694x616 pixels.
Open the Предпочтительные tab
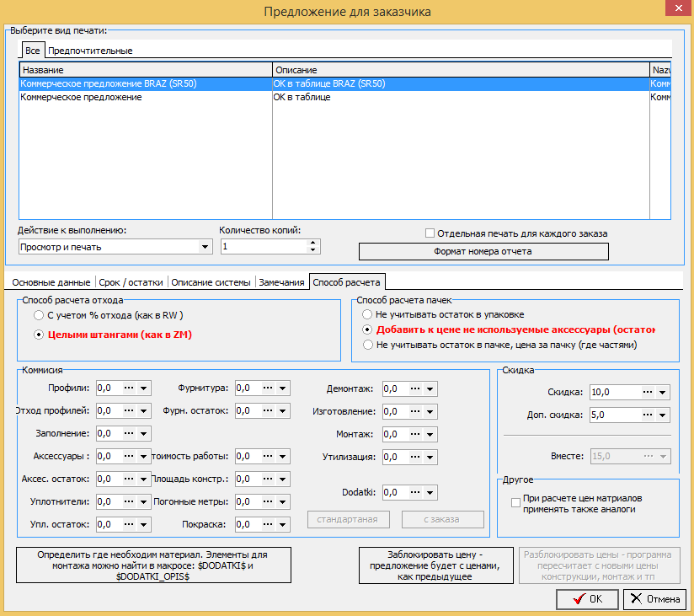point(90,51)
